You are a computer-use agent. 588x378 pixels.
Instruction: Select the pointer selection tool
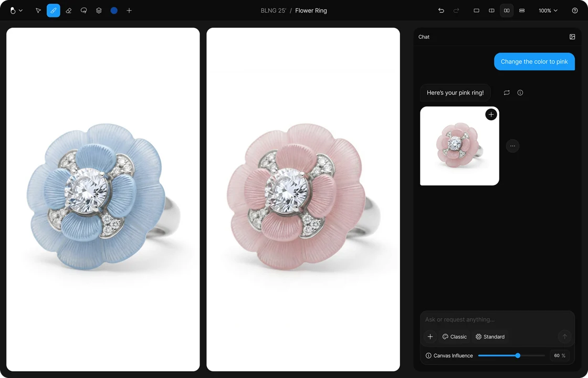tap(38, 10)
